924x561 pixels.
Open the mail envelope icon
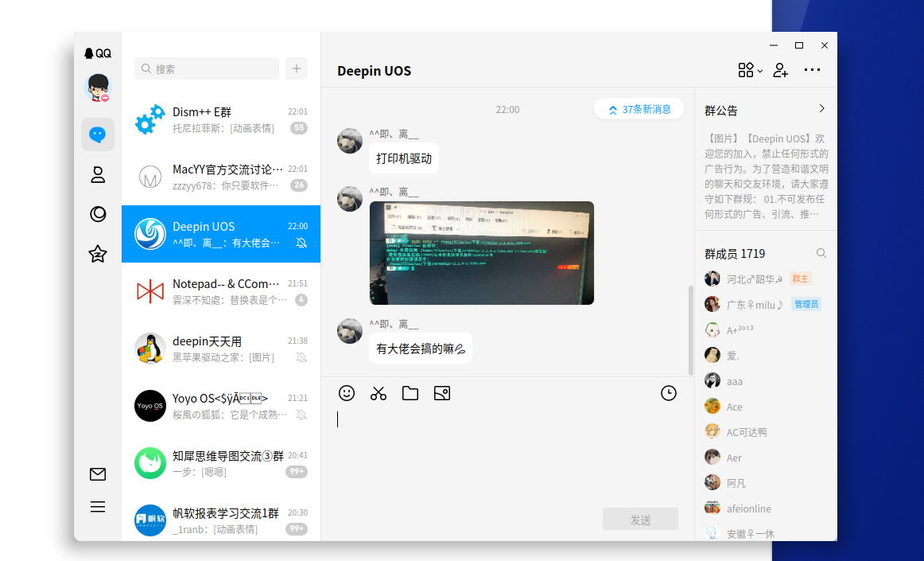98,474
